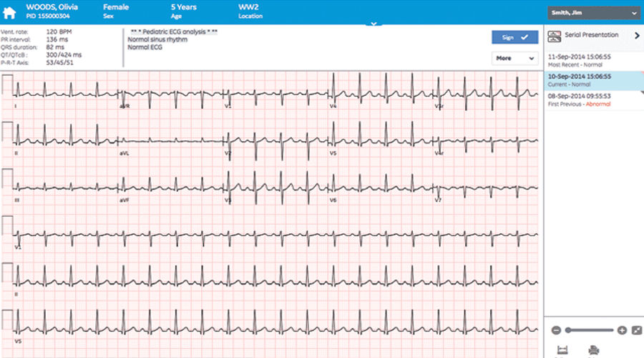Click the V6 lead label
Viewport: 644px width, 358px height.
click(x=333, y=200)
